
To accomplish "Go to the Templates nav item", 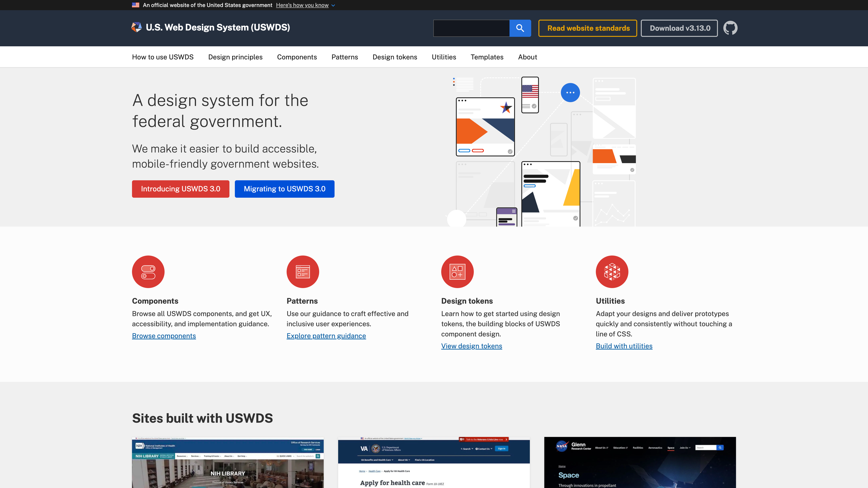I will 487,57.
